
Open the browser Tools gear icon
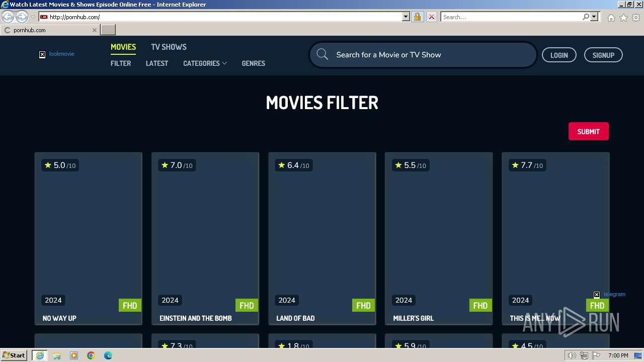[636, 17]
